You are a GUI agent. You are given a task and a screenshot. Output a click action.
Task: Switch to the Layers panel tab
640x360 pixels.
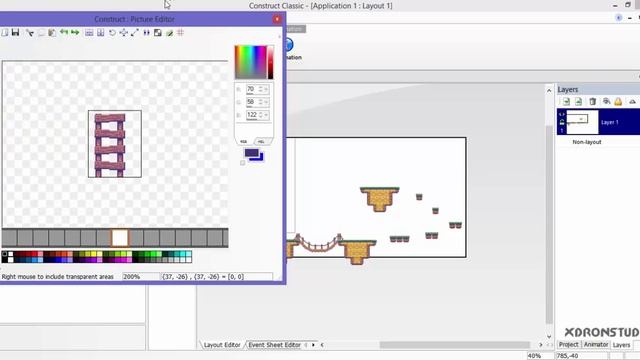pos(621,345)
